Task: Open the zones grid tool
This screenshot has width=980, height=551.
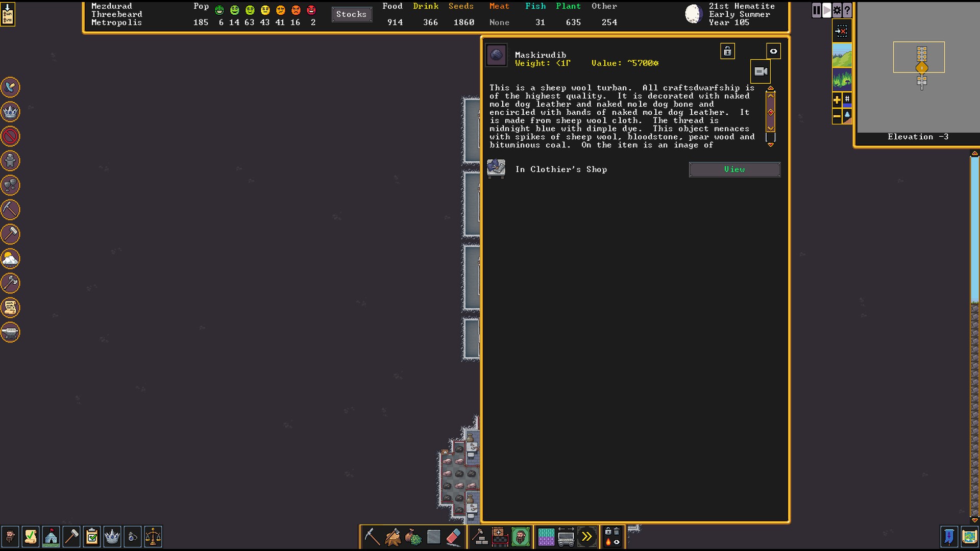Action: tap(546, 537)
